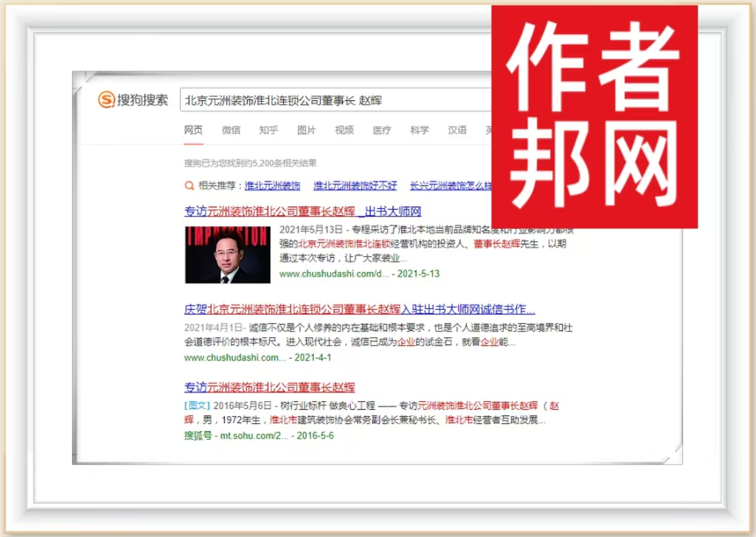This screenshot has height=537, width=756.
Task: Select the 科学 tab
Action: (x=419, y=130)
